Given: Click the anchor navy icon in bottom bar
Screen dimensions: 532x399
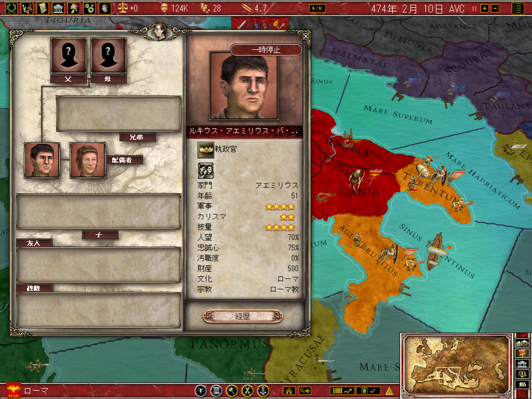Looking at the screenshot, I should point(263,391).
